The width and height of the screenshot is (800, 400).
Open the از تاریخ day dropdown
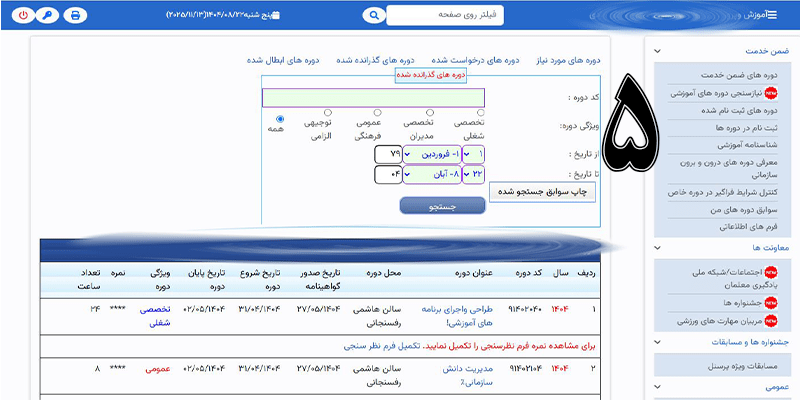tap(473, 154)
